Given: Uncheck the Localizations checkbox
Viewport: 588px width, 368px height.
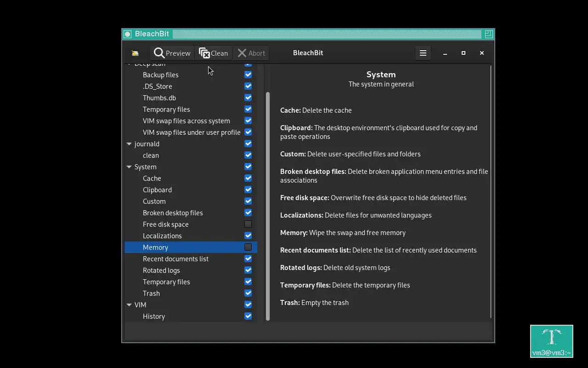Looking at the screenshot, I should tap(248, 236).
